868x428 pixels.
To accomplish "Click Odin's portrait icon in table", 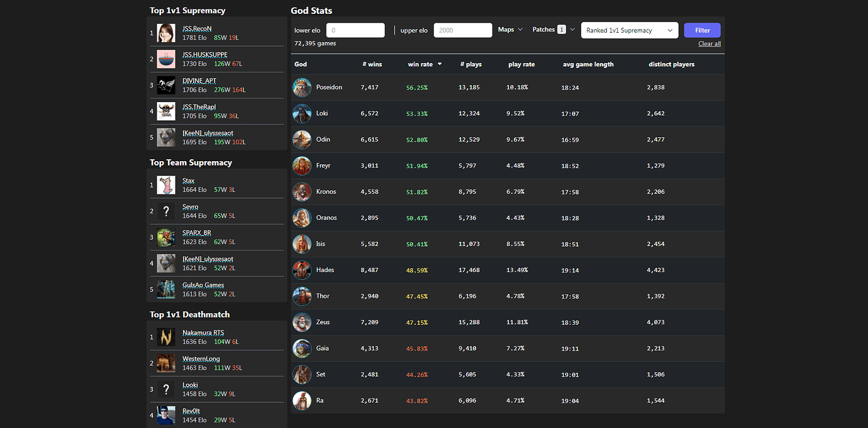I will click(x=302, y=140).
